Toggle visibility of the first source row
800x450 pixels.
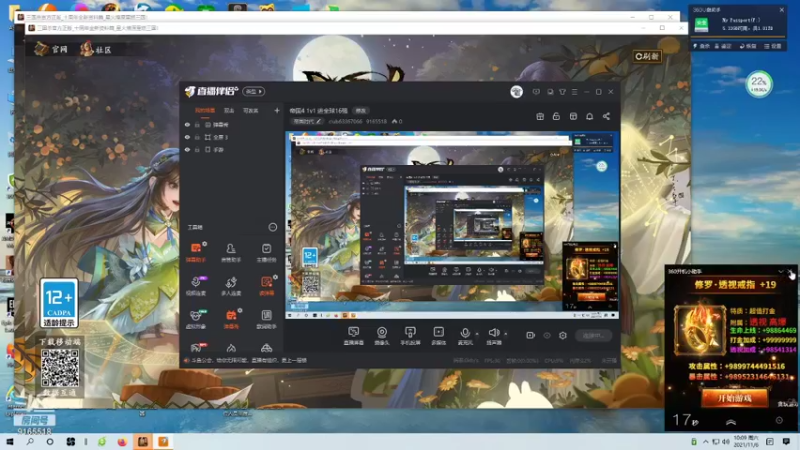click(x=187, y=124)
